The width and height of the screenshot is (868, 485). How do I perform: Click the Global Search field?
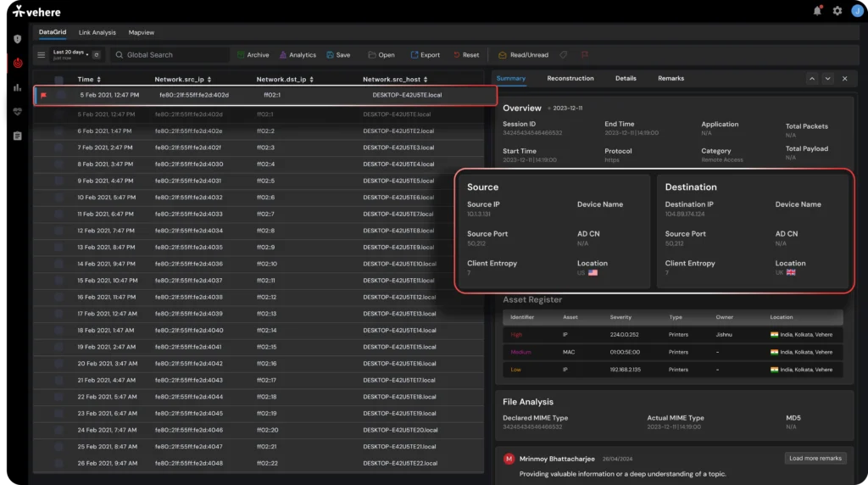pos(171,55)
